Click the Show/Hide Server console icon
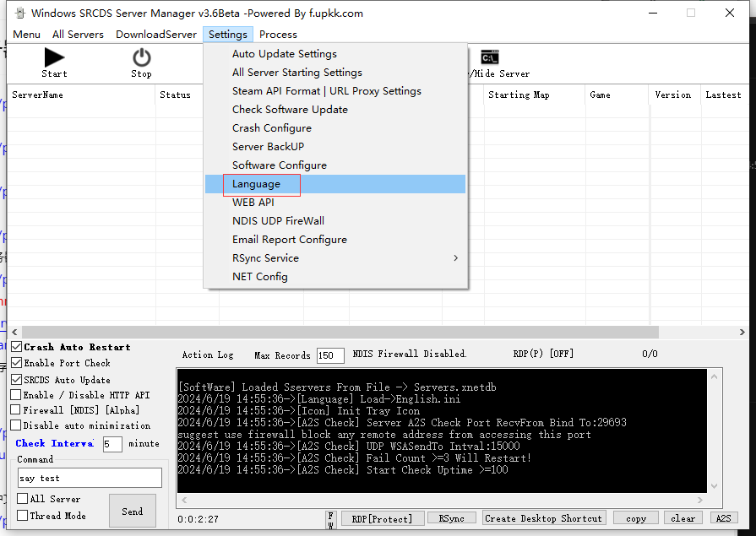756x536 pixels. click(x=489, y=57)
